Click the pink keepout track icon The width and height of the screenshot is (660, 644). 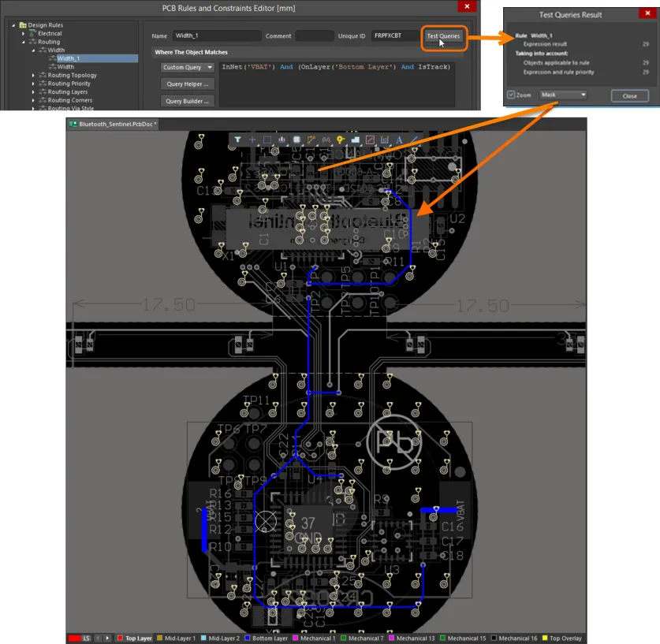point(370,140)
